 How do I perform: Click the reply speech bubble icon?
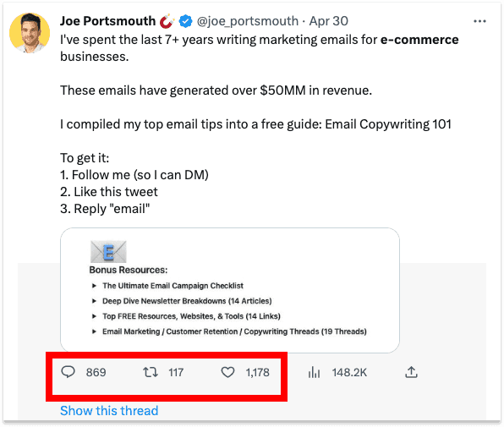[68, 372]
